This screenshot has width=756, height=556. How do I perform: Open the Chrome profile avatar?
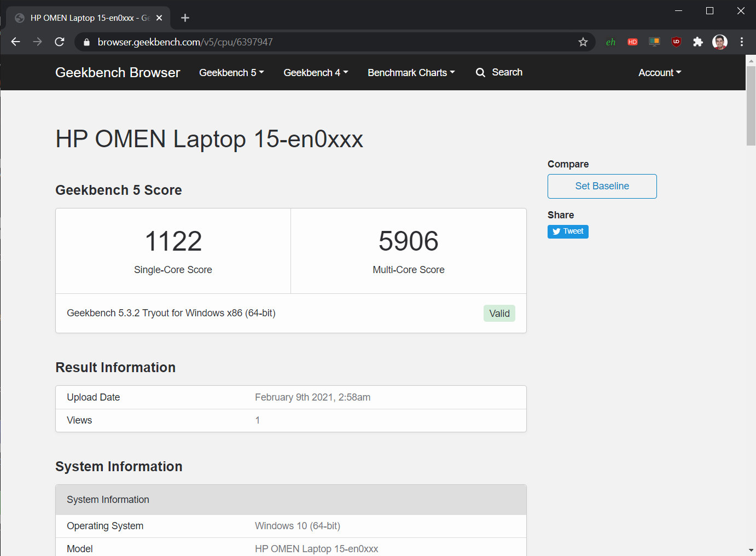tap(720, 42)
